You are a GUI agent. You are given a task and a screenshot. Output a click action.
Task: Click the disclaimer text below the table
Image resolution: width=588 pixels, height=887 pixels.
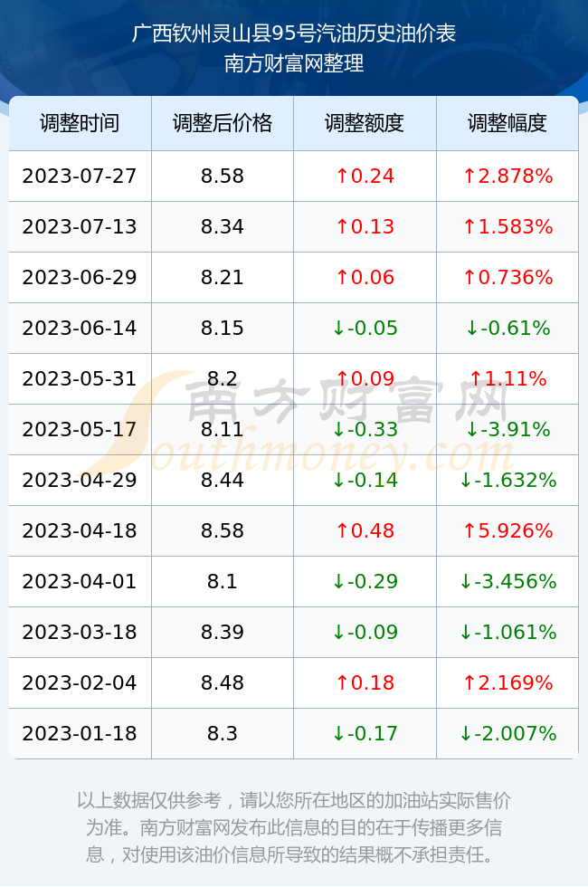(x=294, y=827)
